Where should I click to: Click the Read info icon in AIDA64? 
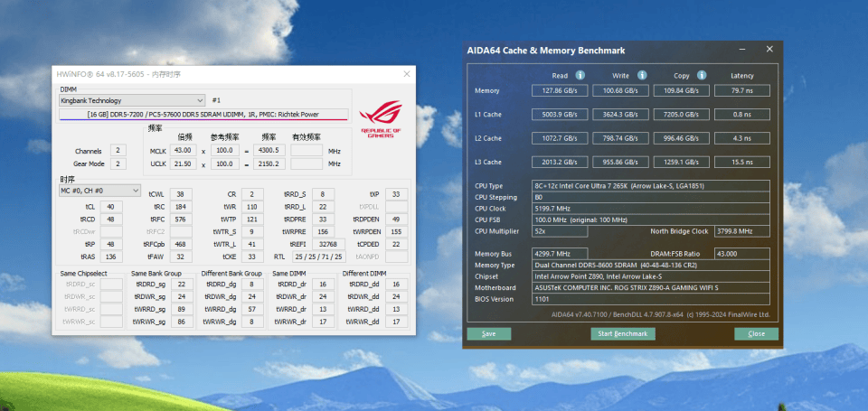point(580,75)
